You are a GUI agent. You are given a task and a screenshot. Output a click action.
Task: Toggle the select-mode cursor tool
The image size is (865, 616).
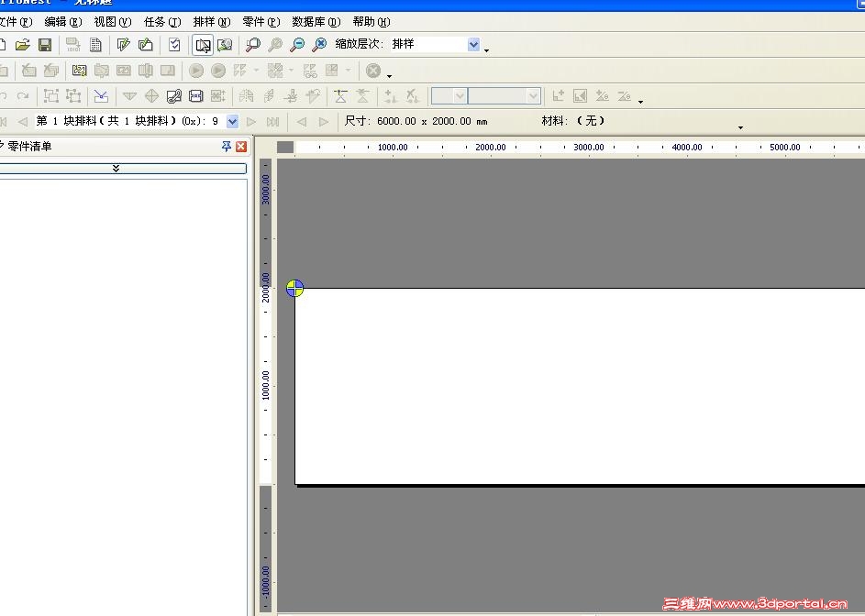pyautogui.click(x=203, y=45)
